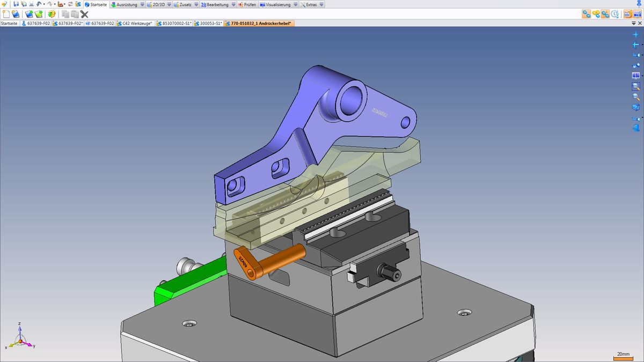The height and width of the screenshot is (362, 644).
Task: Expand the 2D/3D tab dropdown arrow
Action: coord(169,5)
